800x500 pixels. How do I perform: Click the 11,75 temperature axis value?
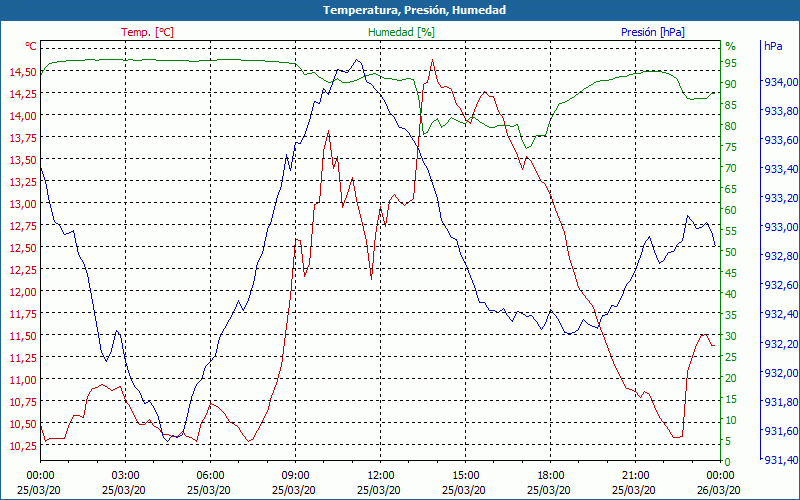(x=23, y=313)
